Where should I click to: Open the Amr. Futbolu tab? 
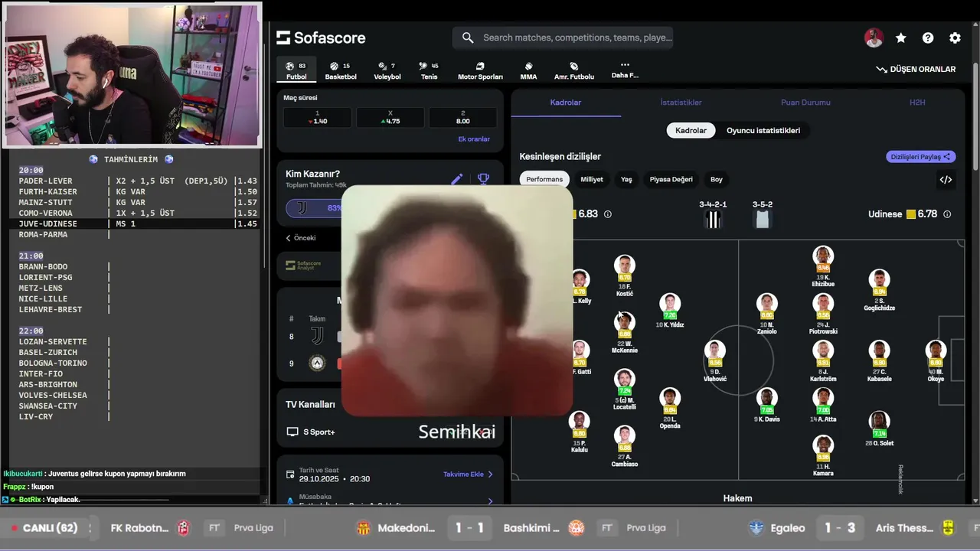[574, 70]
